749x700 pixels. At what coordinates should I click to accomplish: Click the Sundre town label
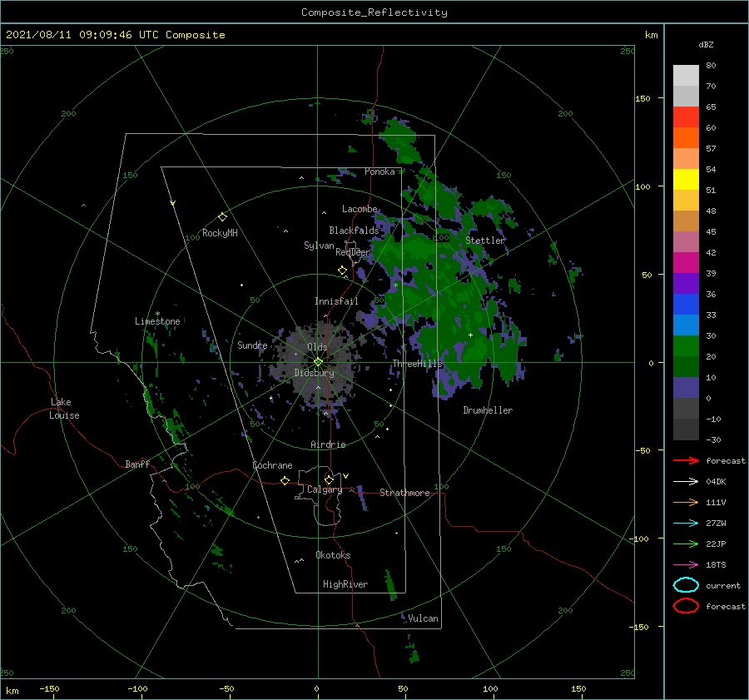[x=252, y=345]
